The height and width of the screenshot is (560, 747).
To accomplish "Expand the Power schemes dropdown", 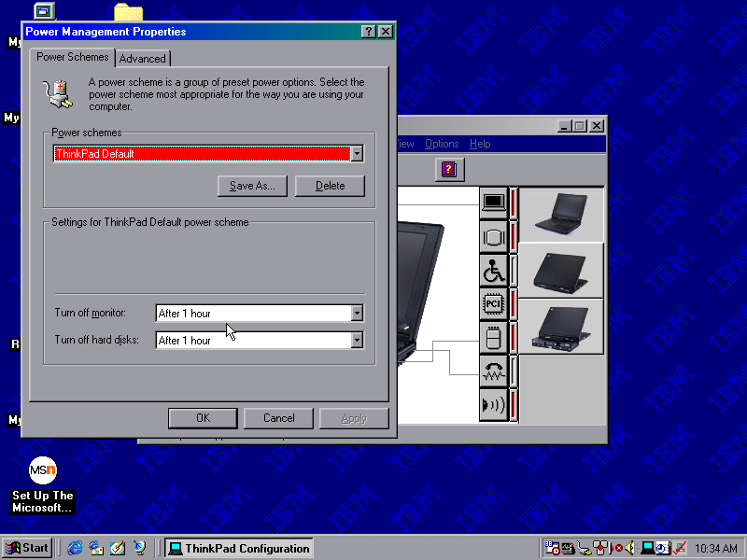I will [x=356, y=154].
